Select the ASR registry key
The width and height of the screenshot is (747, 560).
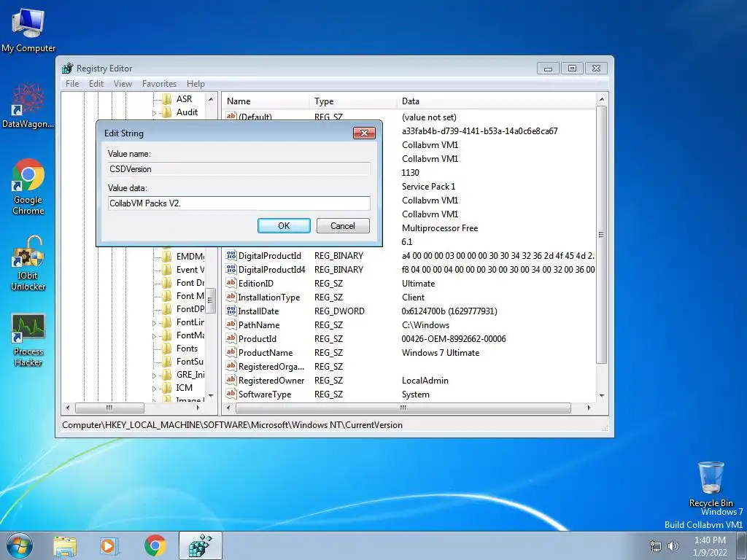tap(184, 99)
